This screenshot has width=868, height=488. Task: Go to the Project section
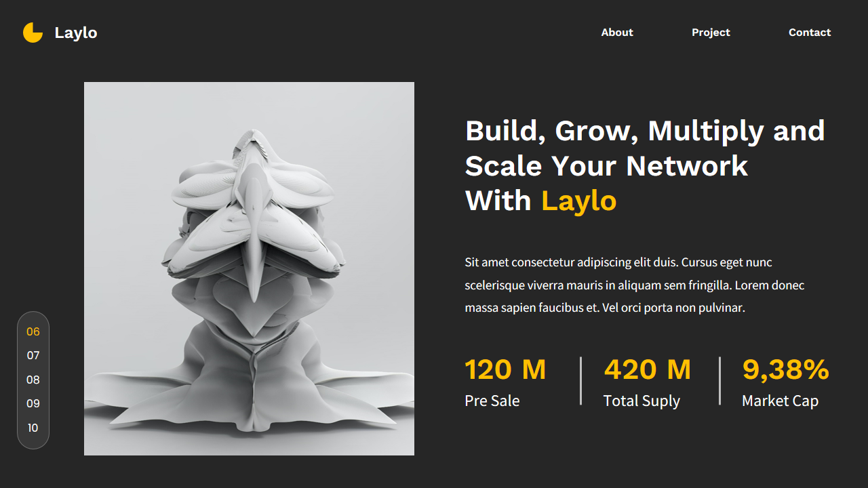(x=711, y=33)
